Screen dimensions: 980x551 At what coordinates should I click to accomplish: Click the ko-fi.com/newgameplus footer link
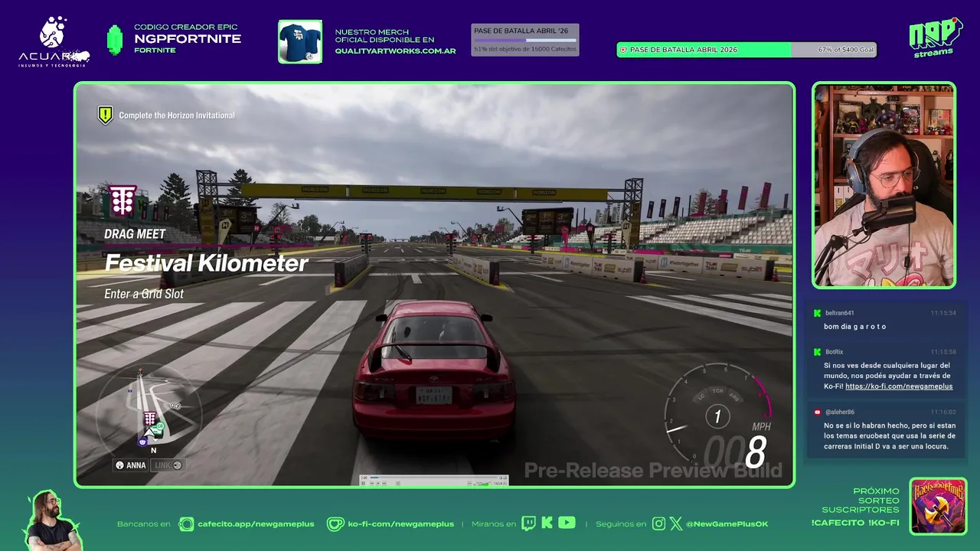(x=400, y=524)
